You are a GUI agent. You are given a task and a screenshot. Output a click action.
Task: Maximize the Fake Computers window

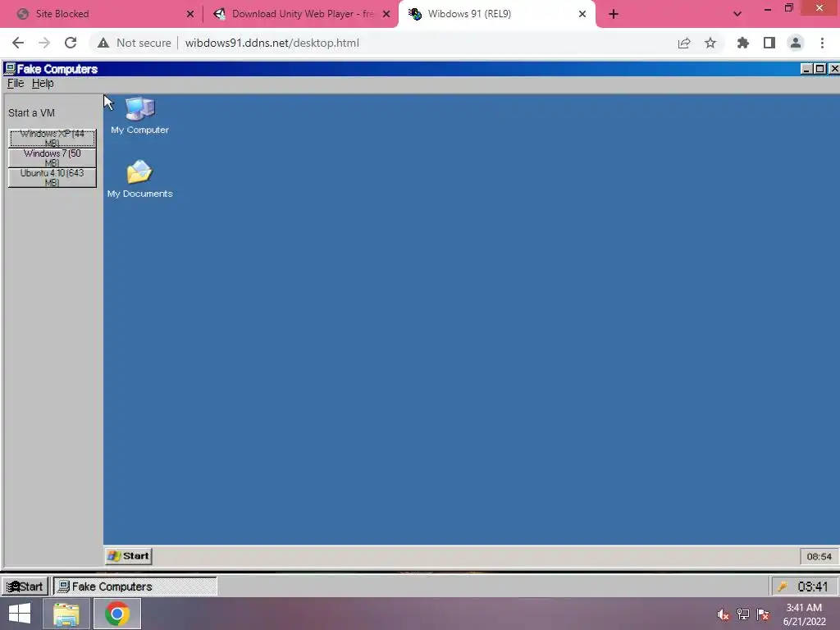tap(819, 69)
